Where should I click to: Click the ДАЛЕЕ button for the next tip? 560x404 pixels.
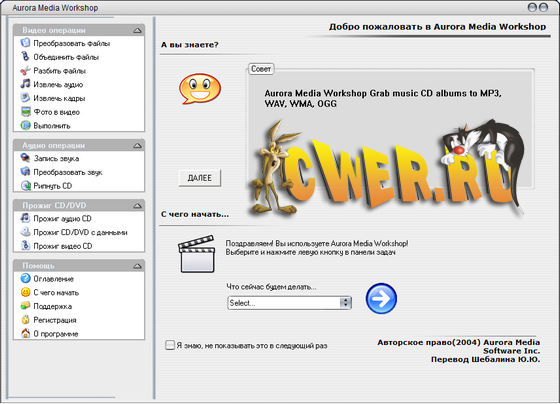(200, 178)
